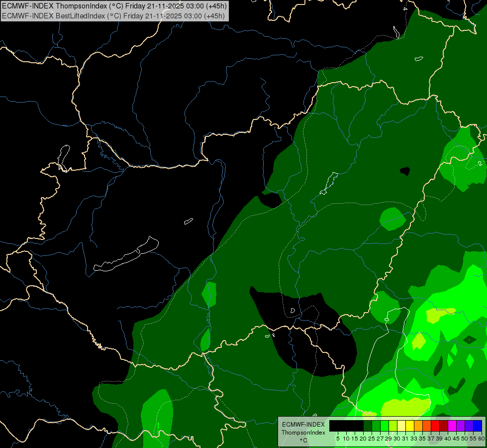Pick the amber 33–35 legend swatch
The width and height of the screenshot is (487, 448).
pos(418,426)
